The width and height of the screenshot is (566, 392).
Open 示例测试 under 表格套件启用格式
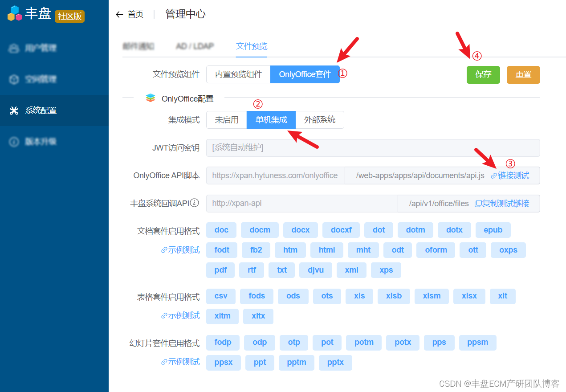click(180, 315)
